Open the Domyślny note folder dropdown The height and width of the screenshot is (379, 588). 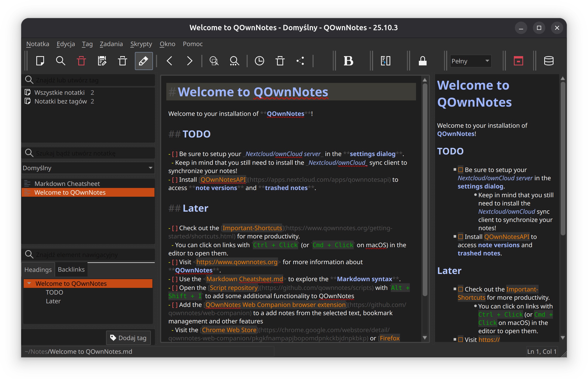click(x=88, y=168)
